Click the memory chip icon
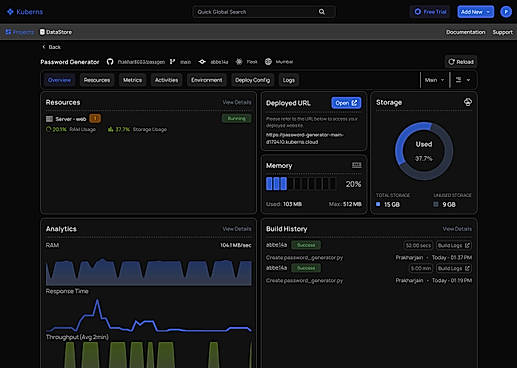This screenshot has height=368, width=517. pyautogui.click(x=356, y=165)
